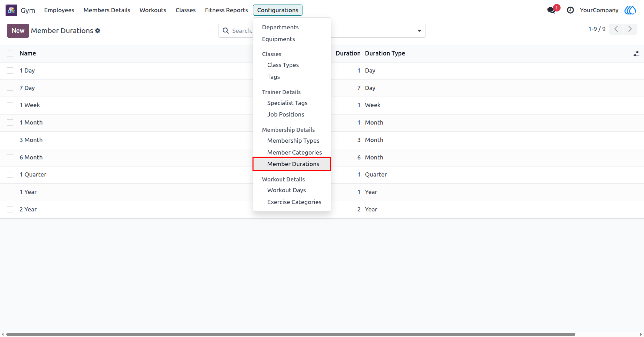Check the 1 Day row checkbox
This screenshot has height=337, width=644.
click(x=10, y=70)
